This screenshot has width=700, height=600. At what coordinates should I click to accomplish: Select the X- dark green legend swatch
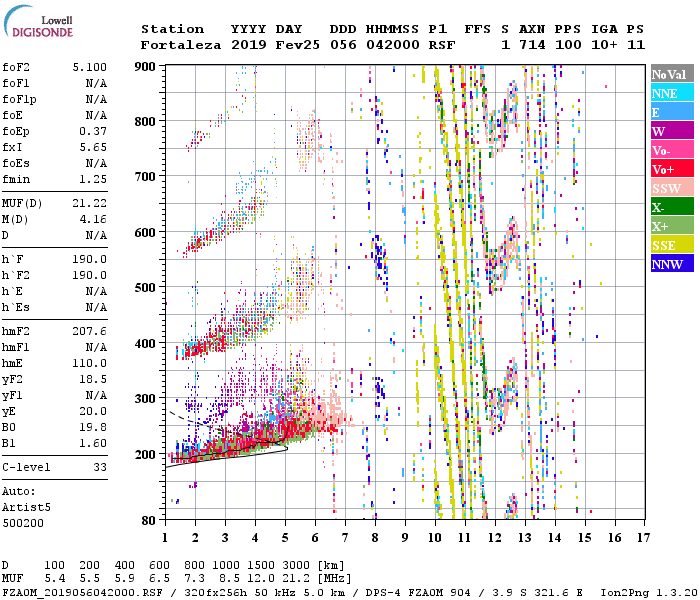click(x=672, y=207)
